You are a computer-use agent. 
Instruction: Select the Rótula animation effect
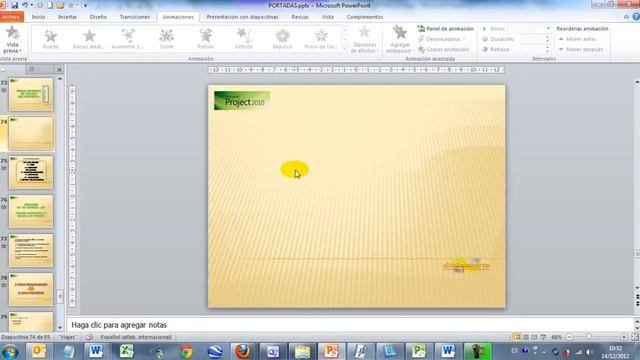(x=205, y=40)
